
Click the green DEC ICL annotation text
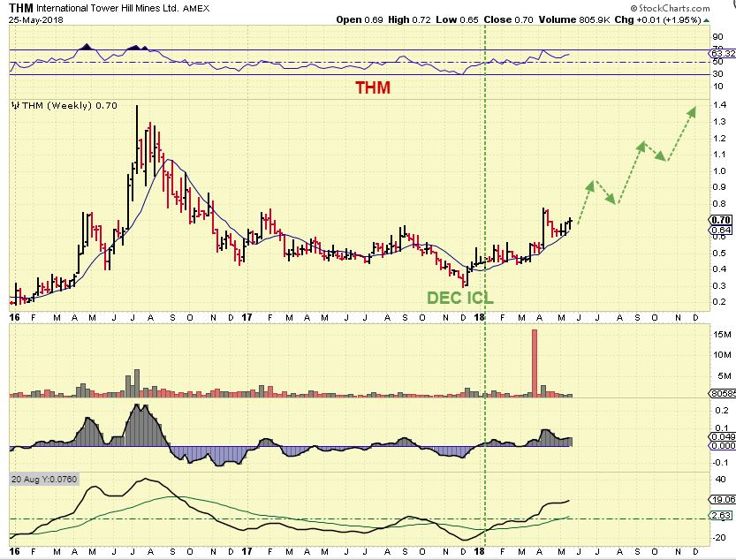click(460, 298)
